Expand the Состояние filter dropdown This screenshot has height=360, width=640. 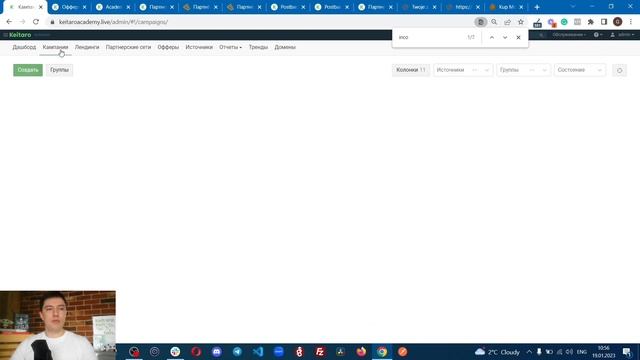coord(580,70)
